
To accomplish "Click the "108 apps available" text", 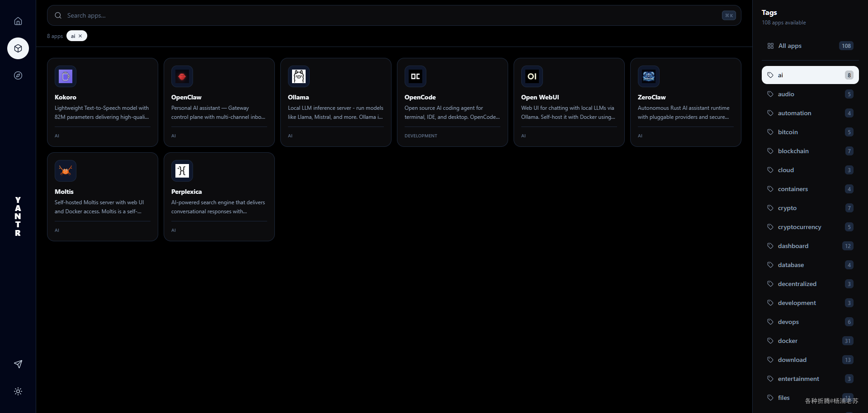I will pos(783,23).
